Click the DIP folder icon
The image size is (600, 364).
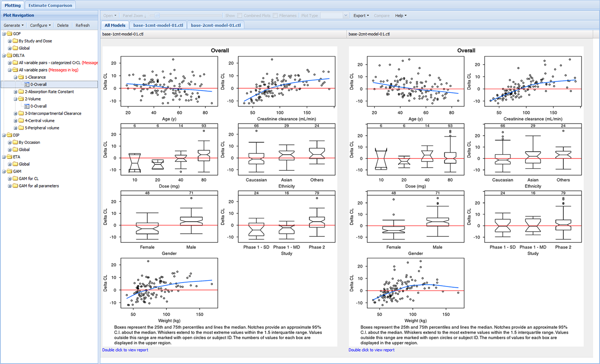pos(9,134)
